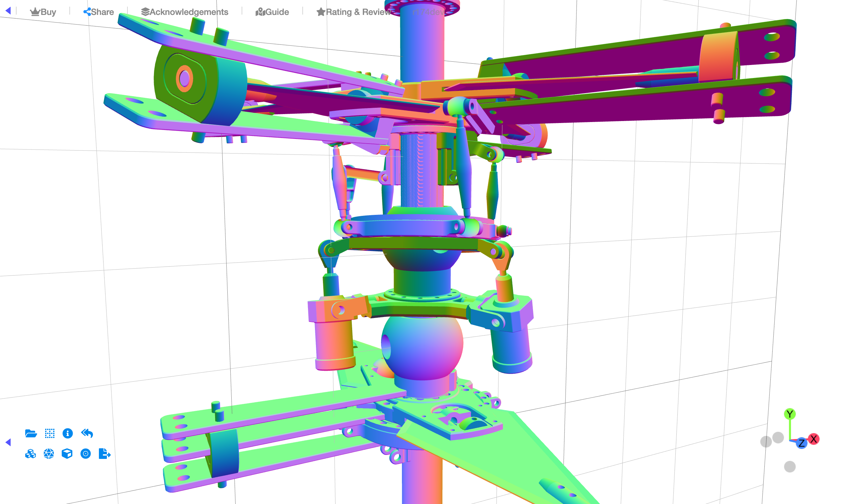Open a model file with the folder icon

31,433
